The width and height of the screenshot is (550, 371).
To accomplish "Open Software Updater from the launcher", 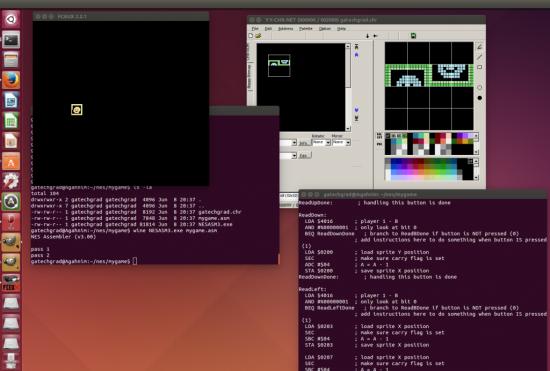I will coord(11,202).
